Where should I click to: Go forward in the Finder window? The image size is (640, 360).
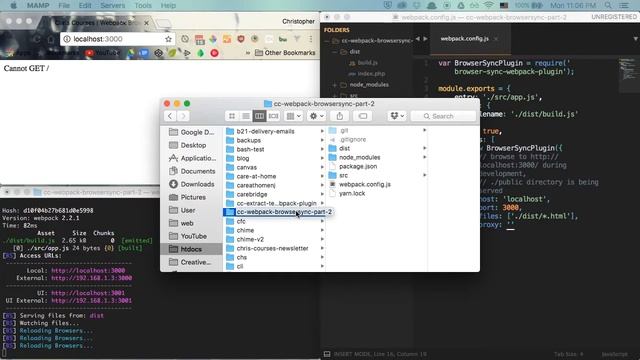pyautogui.click(x=183, y=116)
